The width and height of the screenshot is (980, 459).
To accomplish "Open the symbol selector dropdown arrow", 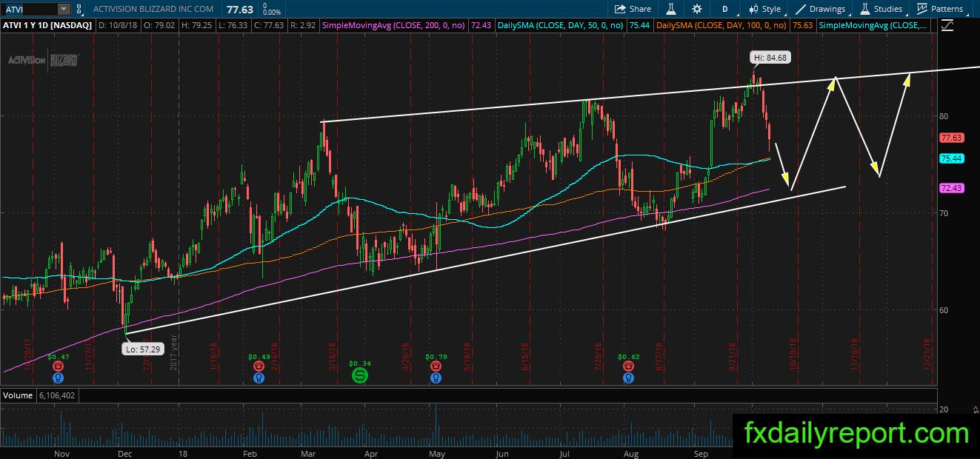I will pyautogui.click(x=64, y=9).
